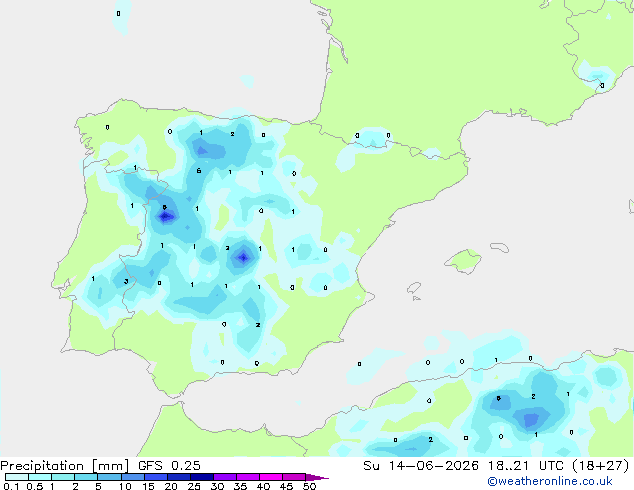Click the 'GFS 0.25' model label

[x=169, y=466]
